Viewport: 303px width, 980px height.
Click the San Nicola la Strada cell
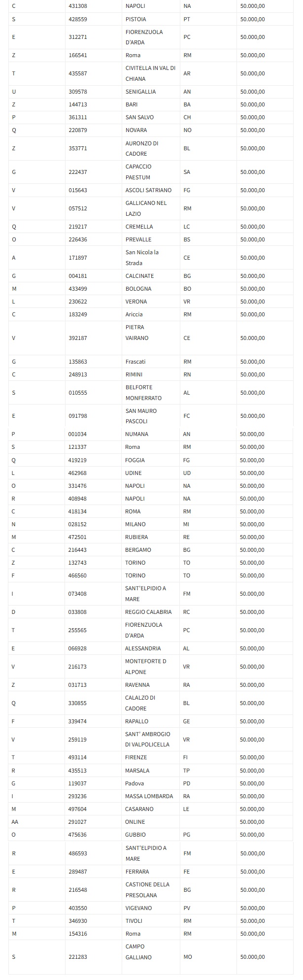click(142, 258)
